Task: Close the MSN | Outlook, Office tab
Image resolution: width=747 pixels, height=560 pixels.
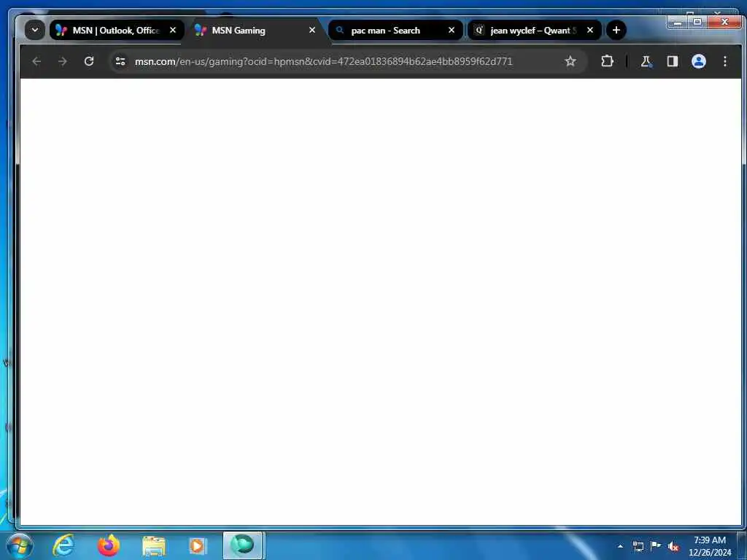Action: click(x=173, y=30)
